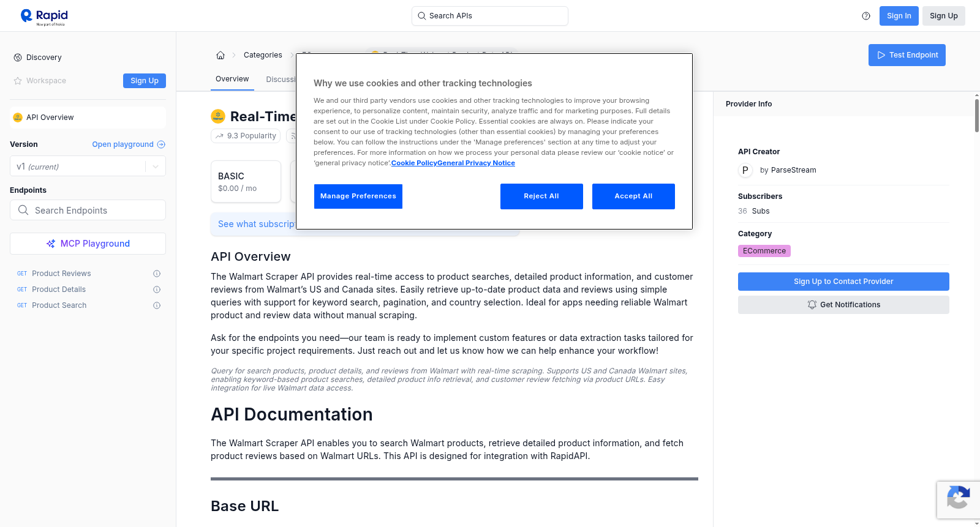Open the v1 (current) version dropdown

click(88, 166)
